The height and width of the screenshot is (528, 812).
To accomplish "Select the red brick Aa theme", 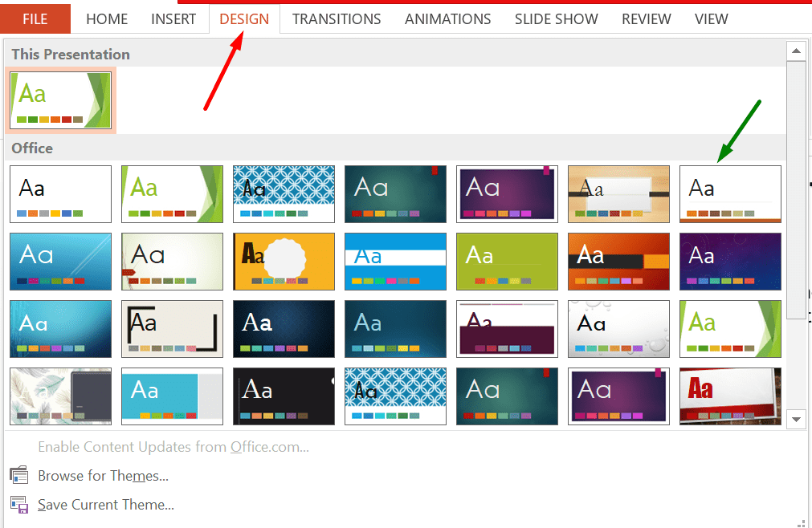I will point(730,396).
